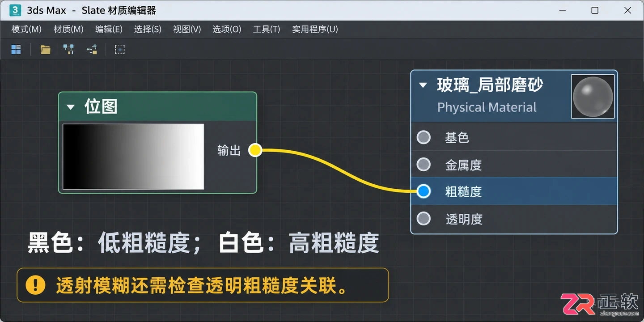Open the folder icon in the toolbar
644x322 pixels.
46,49
